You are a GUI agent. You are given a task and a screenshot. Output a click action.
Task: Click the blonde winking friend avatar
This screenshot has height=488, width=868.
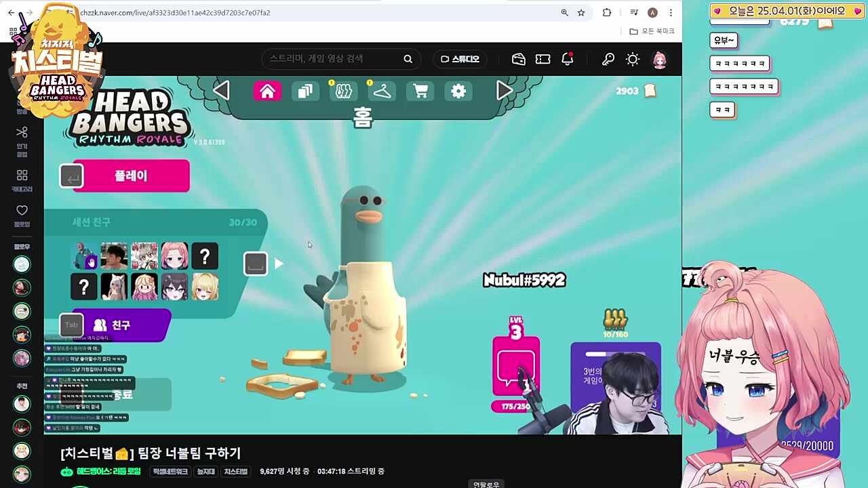(x=205, y=287)
